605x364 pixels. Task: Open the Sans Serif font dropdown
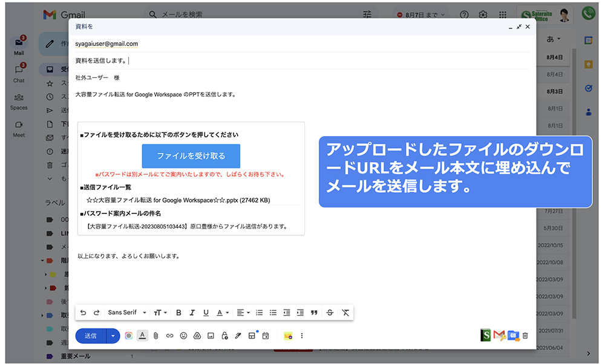[127, 313]
